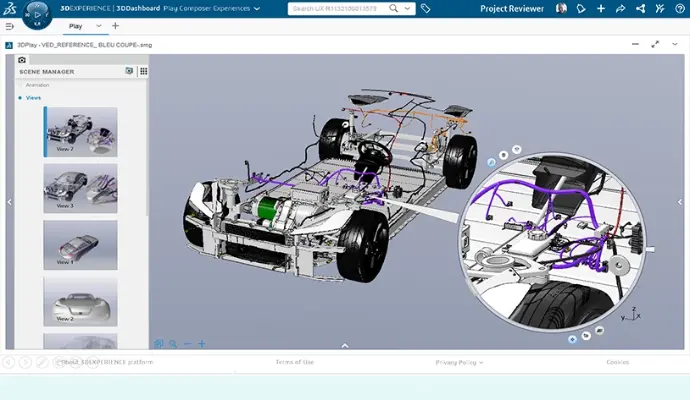Click the share arrow icon in header
This screenshot has height=400, width=690.
point(620,8)
